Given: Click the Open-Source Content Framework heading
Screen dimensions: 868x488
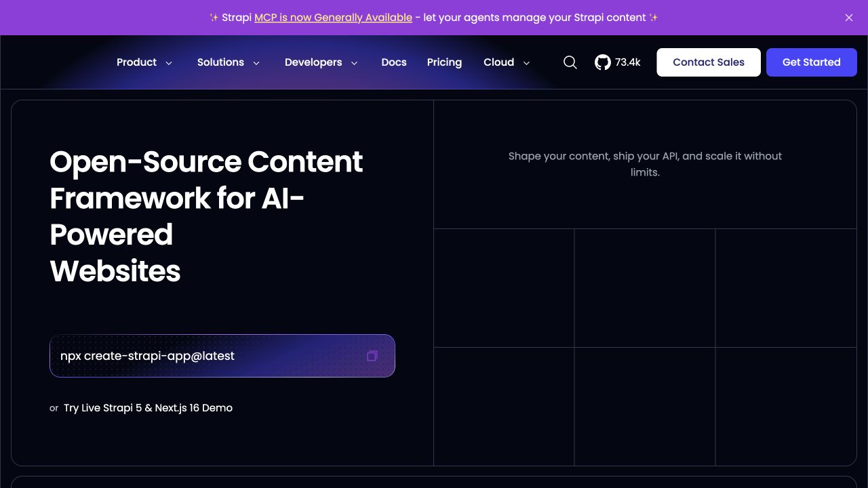Looking at the screenshot, I should (207, 216).
